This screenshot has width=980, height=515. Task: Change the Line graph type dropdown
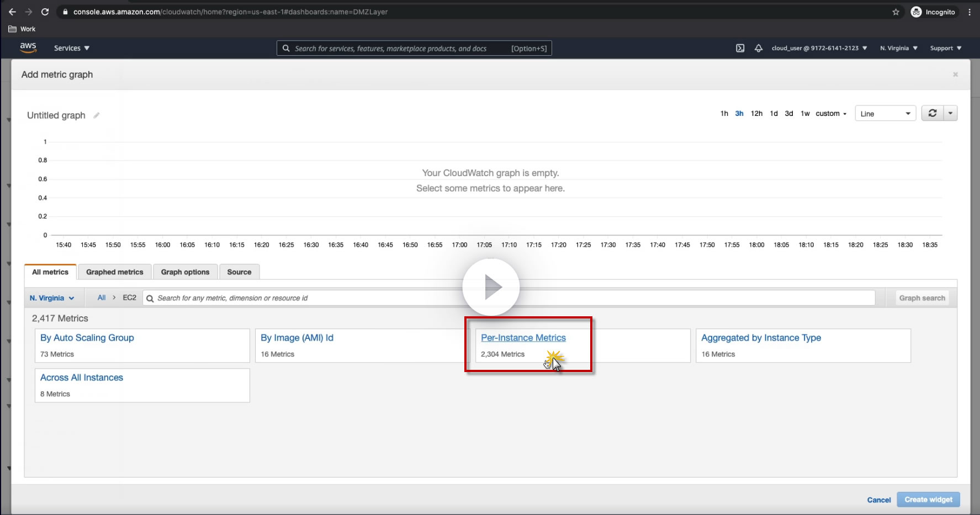tap(886, 114)
